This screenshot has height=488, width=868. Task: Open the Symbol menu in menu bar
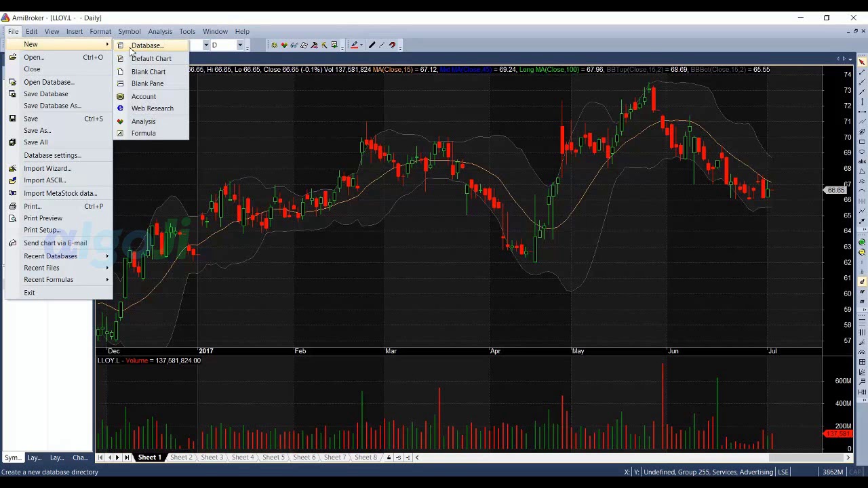129,31
